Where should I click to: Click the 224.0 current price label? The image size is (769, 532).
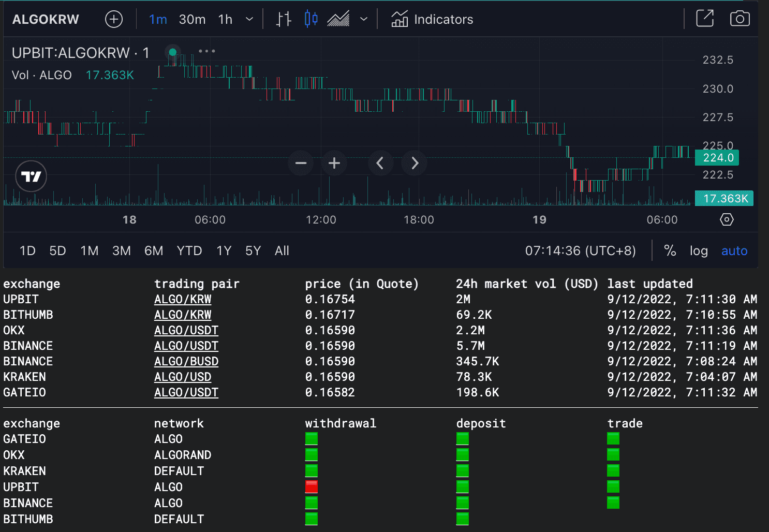(717, 158)
